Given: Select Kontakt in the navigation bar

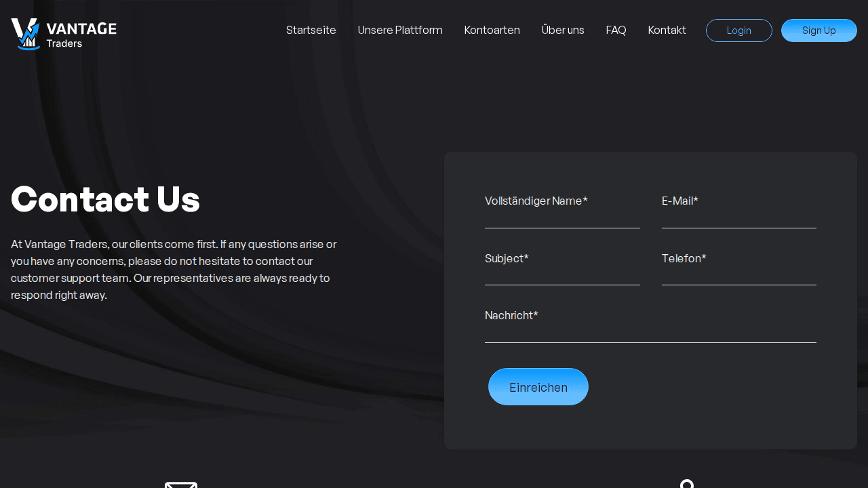Looking at the screenshot, I should tap(667, 30).
